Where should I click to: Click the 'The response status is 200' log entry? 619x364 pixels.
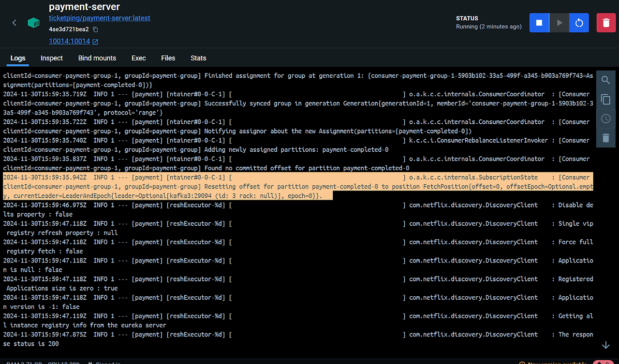point(298,339)
